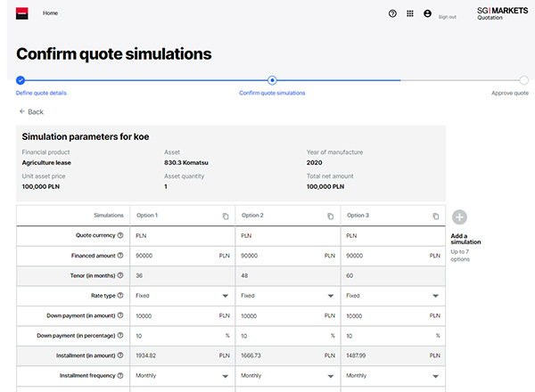The image size is (535, 392).
Task: Click the Back link
Action: (x=31, y=112)
